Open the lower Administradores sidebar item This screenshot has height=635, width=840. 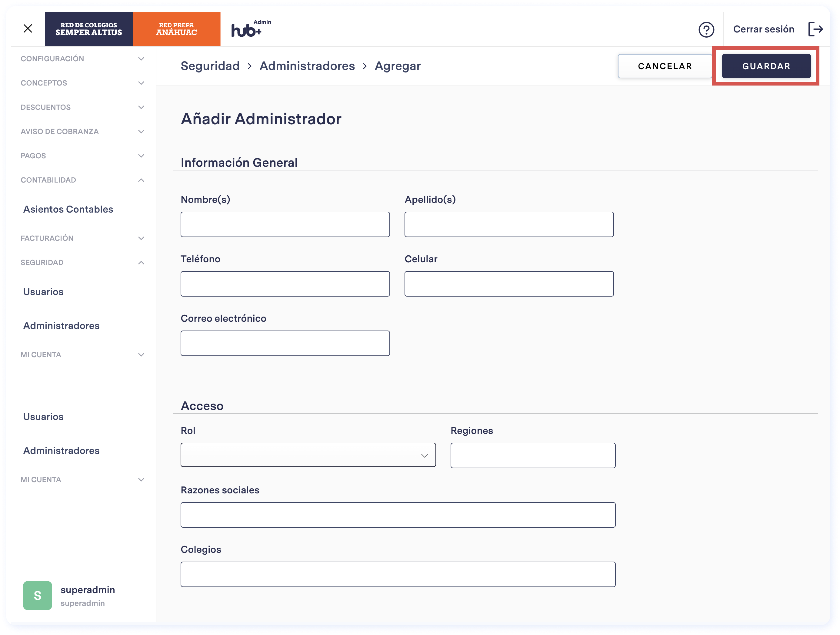[x=62, y=450]
